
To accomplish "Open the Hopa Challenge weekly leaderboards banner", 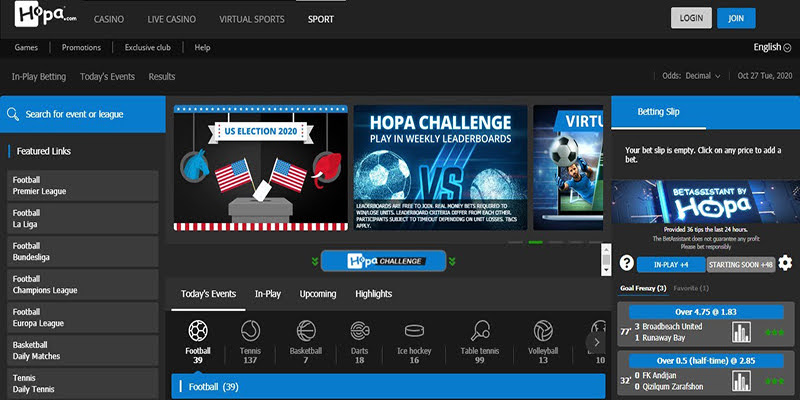I will 440,168.
